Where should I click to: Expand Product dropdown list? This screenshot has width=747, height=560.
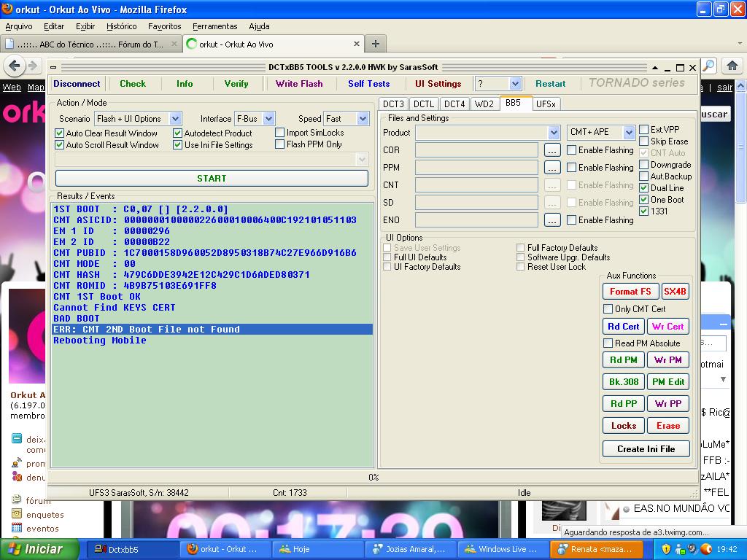pyautogui.click(x=554, y=133)
